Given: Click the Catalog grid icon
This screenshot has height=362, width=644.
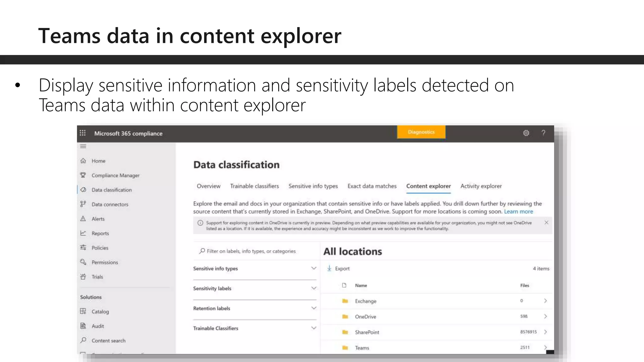Looking at the screenshot, I should pos(83,311).
